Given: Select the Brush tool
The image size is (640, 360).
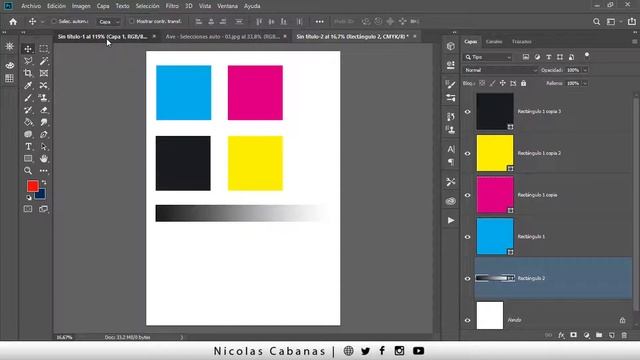Looking at the screenshot, I should 28,98.
